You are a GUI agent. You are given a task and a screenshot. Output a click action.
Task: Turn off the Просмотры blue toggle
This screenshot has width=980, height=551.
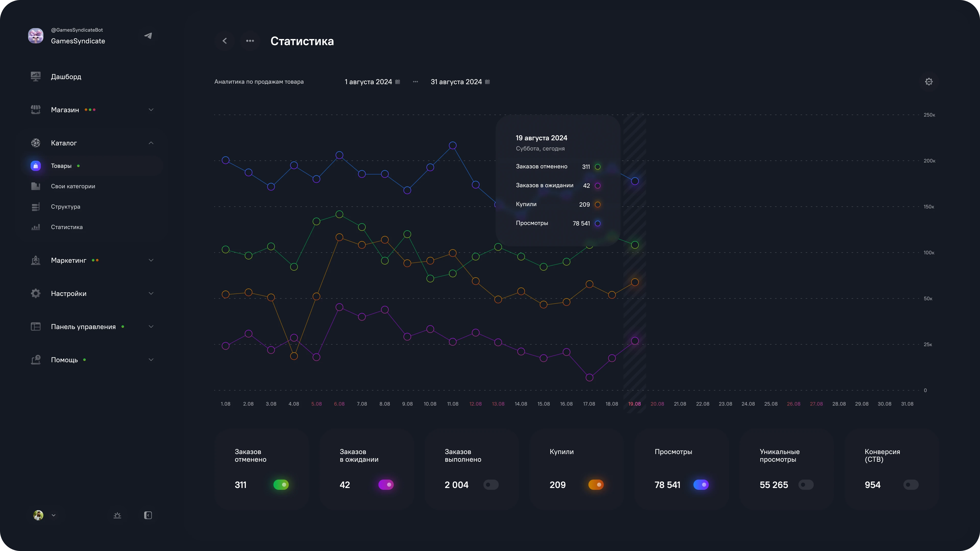[x=701, y=485]
